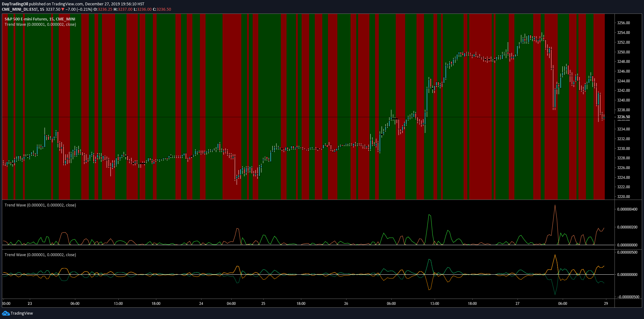Click the 3246.00 price axis label
The height and width of the screenshot is (319, 644).
pos(623,71)
